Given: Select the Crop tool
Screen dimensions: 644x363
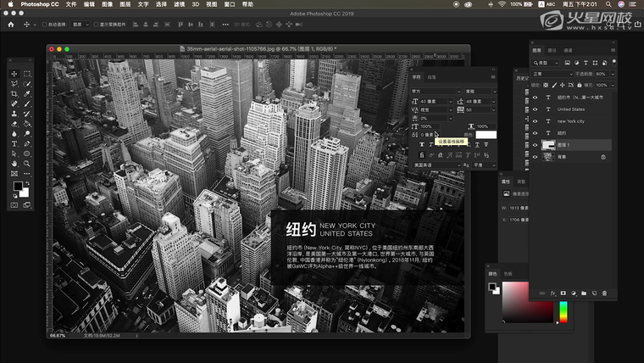Looking at the screenshot, I should [14, 94].
